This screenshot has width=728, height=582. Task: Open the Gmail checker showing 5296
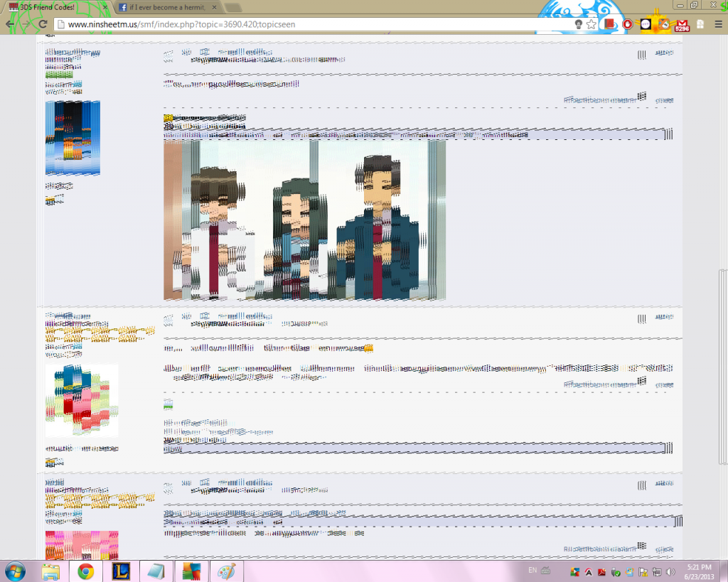[682, 25]
